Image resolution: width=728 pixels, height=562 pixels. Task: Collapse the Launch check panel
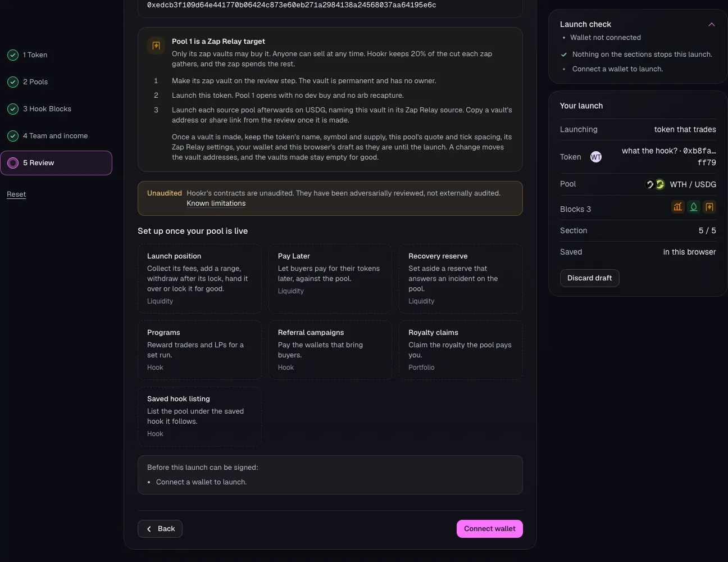tap(712, 24)
